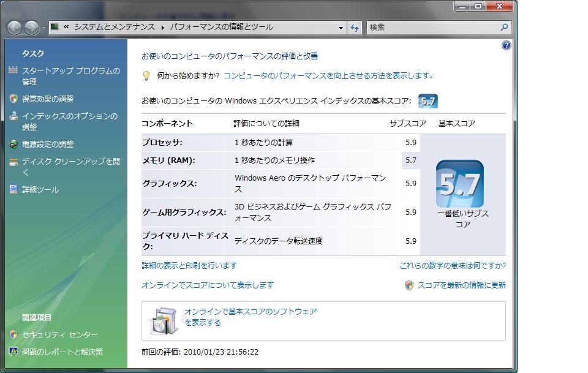Open the address bar dropdown arrow
This screenshot has height=373, width=588.
click(341, 28)
